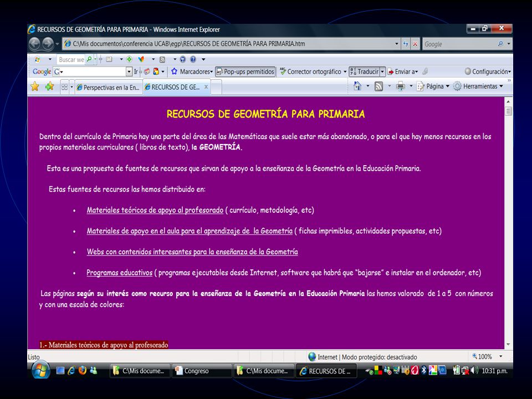This screenshot has width=532, height=399.
Task: Click in the Google search box at top right
Action: pos(460,44)
